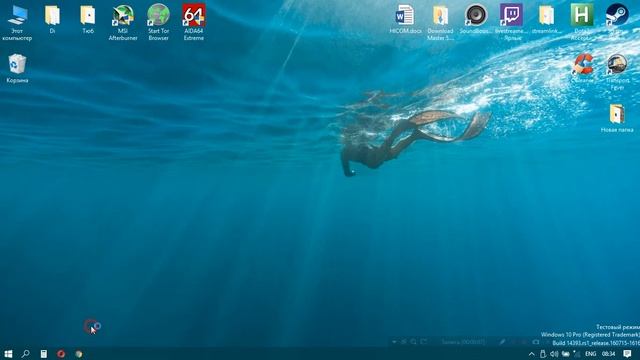Open the Windows Start menu
The image size is (640, 360).
(8, 353)
